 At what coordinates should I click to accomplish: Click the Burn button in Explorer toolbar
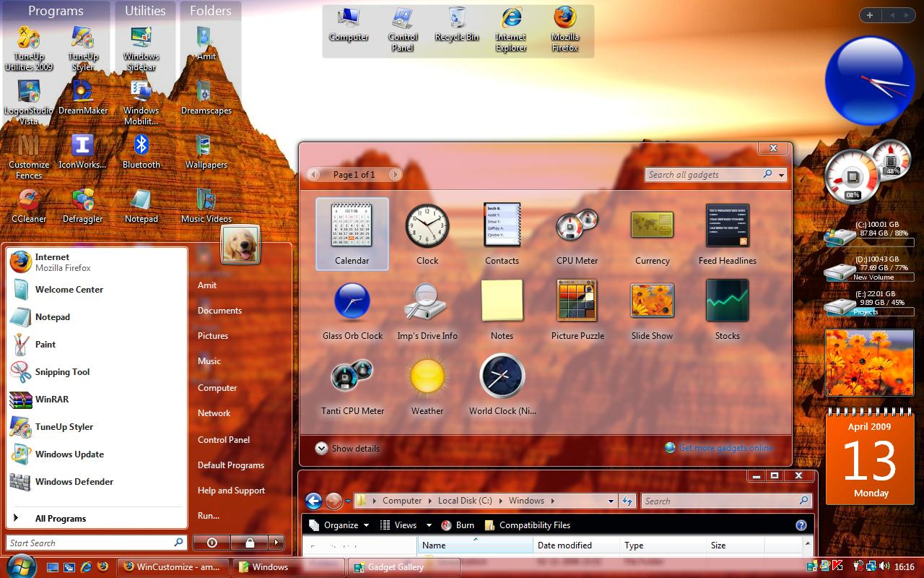point(458,525)
